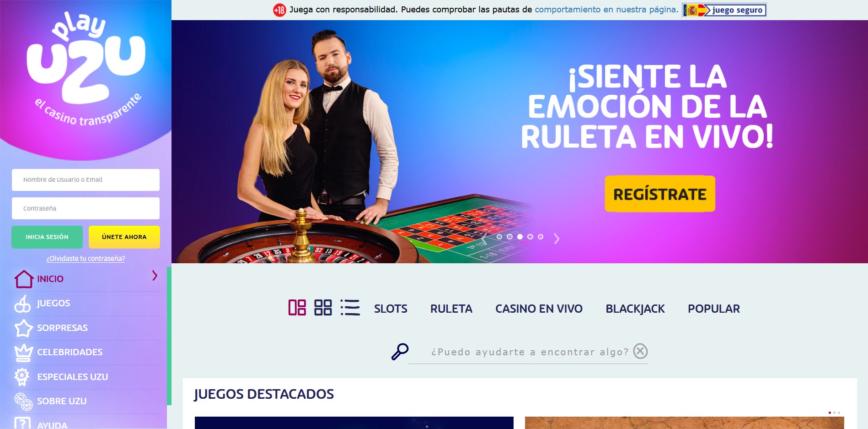
Task: Click the magnifying glass search icon
Action: [x=400, y=352]
